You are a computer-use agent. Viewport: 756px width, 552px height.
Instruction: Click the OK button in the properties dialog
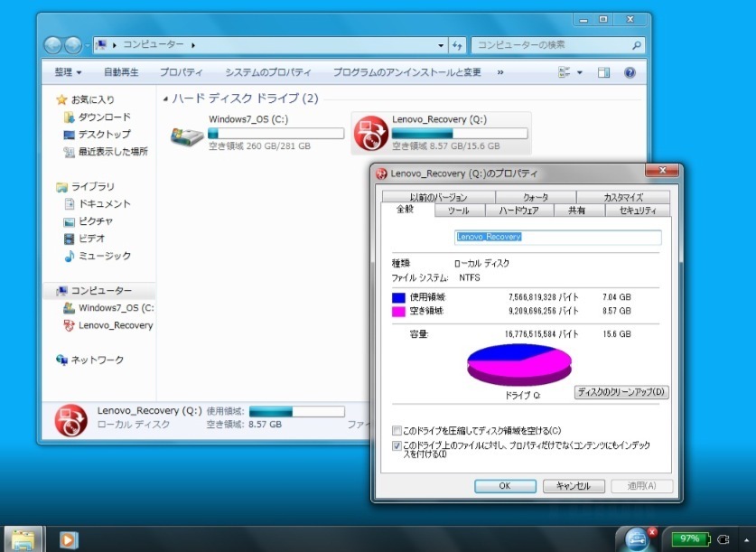coord(505,486)
